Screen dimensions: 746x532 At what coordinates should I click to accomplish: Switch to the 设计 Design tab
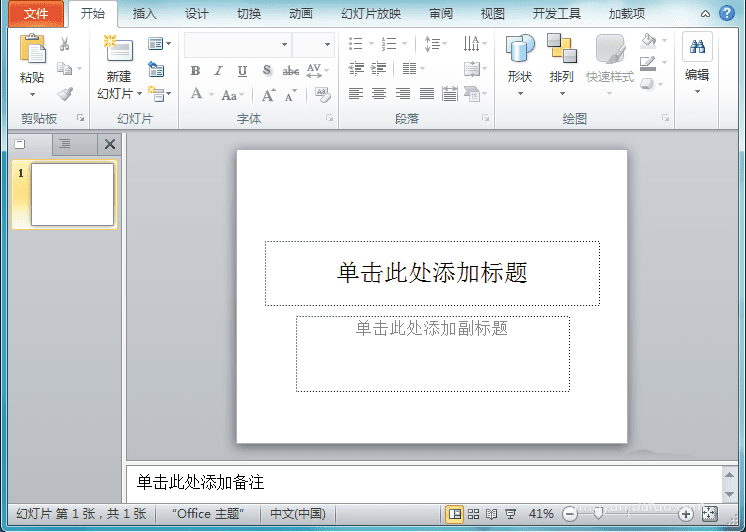click(197, 14)
